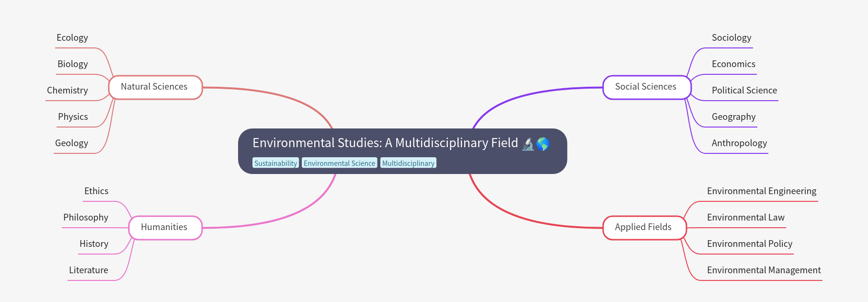This screenshot has height=302, width=868.
Task: Click the Multidisciplinary tag
Action: (408, 163)
